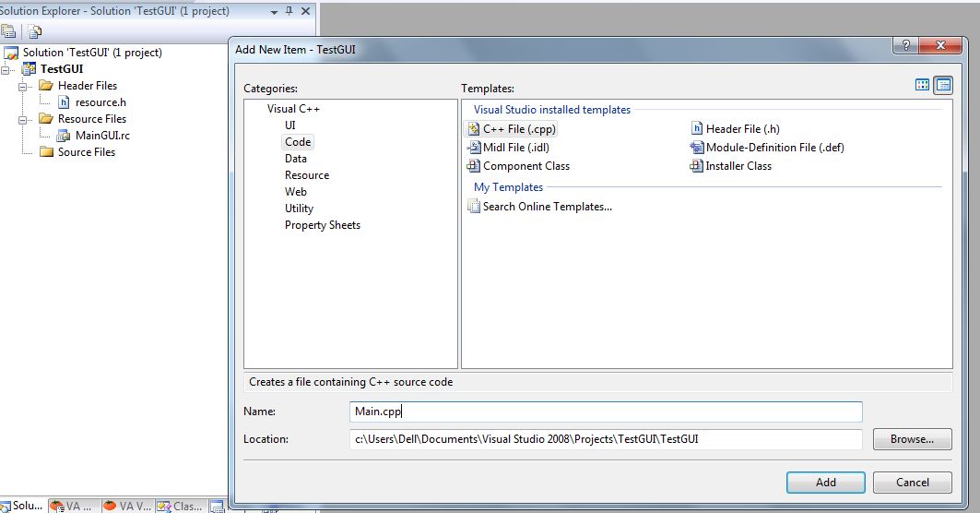The height and width of the screenshot is (513, 980).
Task: Click the C++ File (.cpp) template icon
Action: pos(474,129)
